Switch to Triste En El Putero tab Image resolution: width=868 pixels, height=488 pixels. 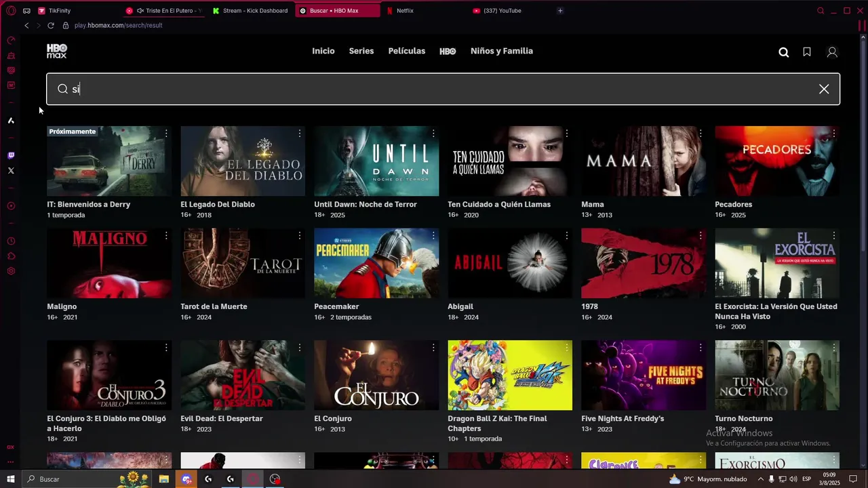[x=164, y=11]
